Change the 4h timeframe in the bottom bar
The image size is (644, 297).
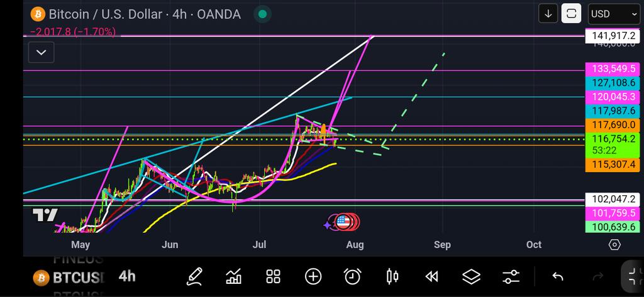pyautogui.click(x=127, y=276)
